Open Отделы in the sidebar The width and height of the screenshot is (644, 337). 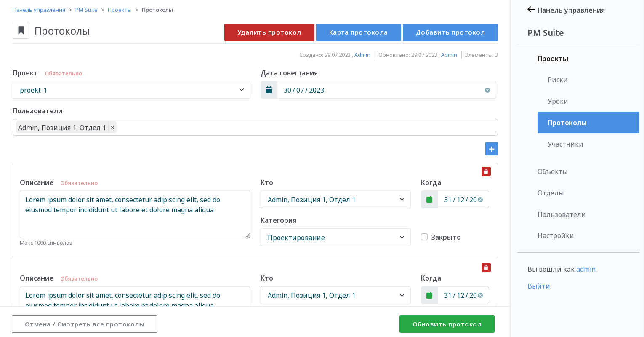pos(551,193)
